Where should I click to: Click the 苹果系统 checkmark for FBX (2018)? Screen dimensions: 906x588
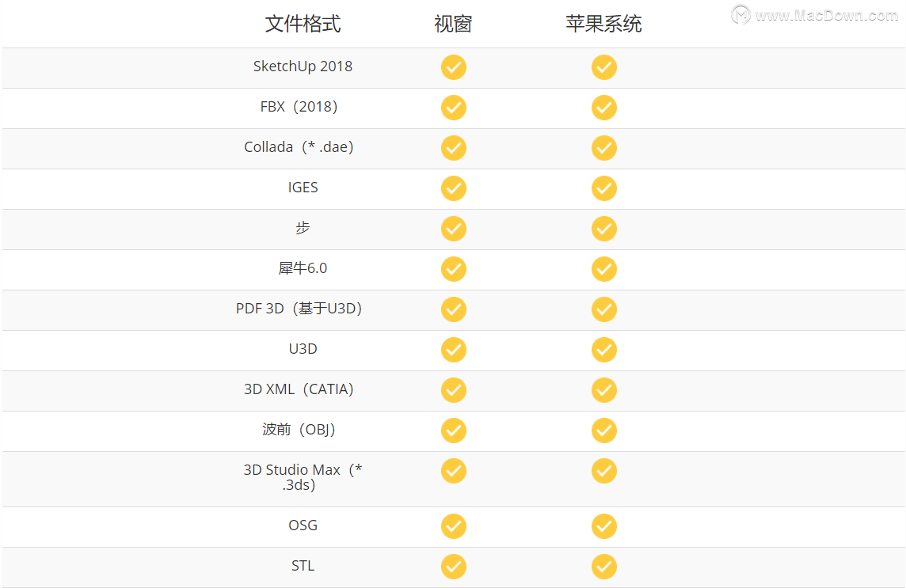pos(603,108)
